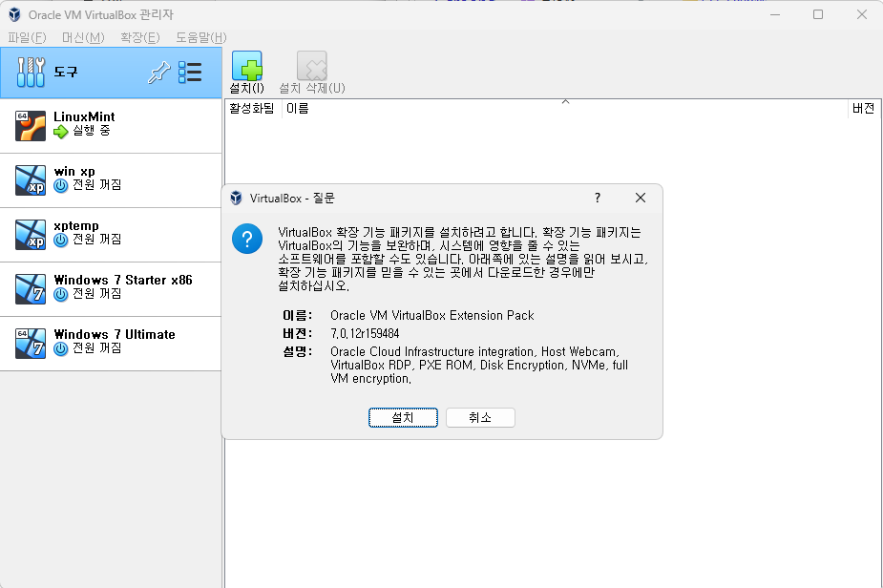This screenshot has width=883, height=588.
Task: Click the Install (설치) toolbar icon
Action: point(246,66)
